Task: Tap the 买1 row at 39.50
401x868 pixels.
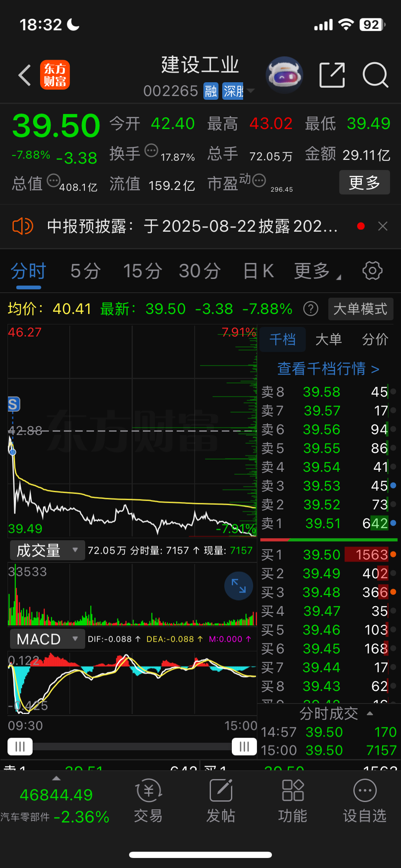Action: [x=328, y=554]
